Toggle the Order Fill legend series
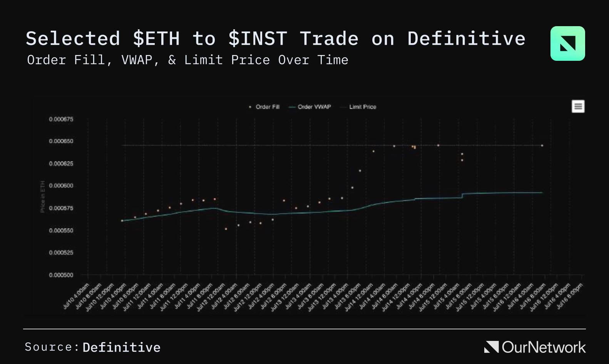The image size is (609, 364). pos(264,107)
